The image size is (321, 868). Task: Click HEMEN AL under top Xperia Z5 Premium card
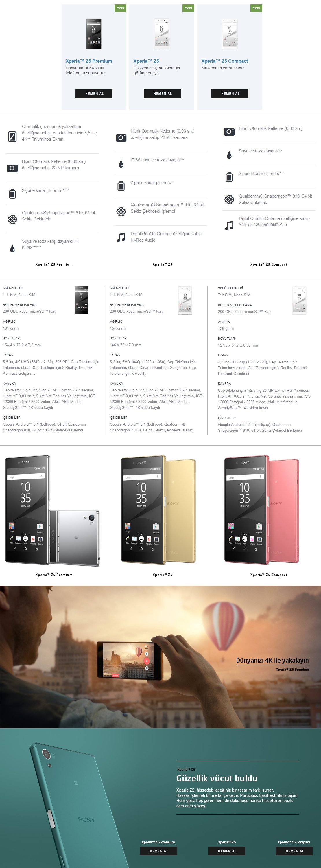click(94, 94)
